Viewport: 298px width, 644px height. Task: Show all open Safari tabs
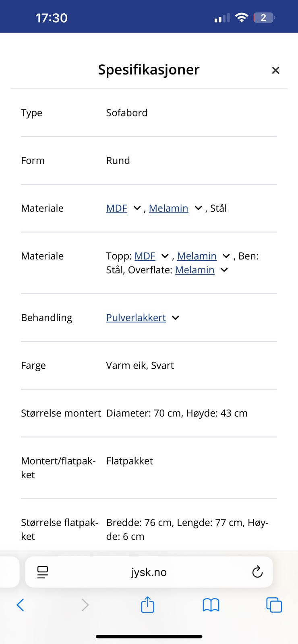[274, 605]
